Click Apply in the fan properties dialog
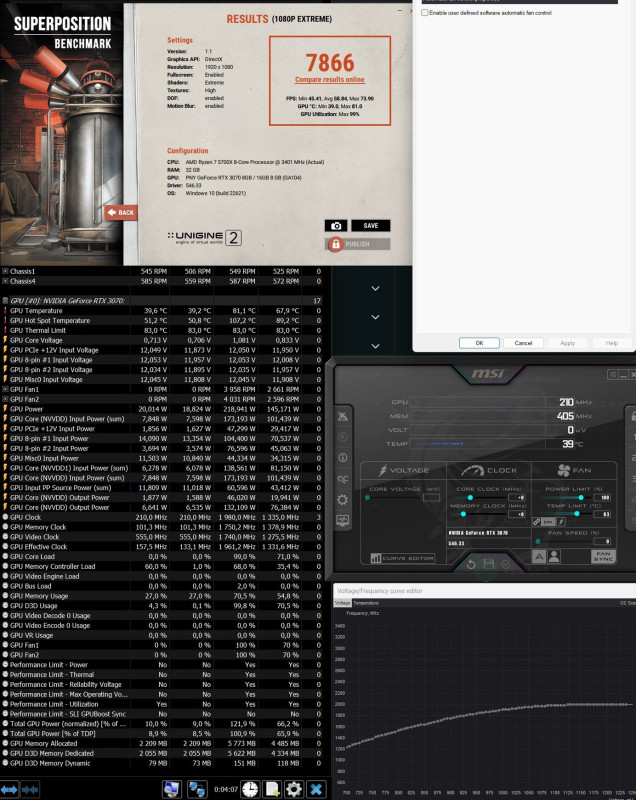Screen dimensions: 636x800 click(568, 343)
